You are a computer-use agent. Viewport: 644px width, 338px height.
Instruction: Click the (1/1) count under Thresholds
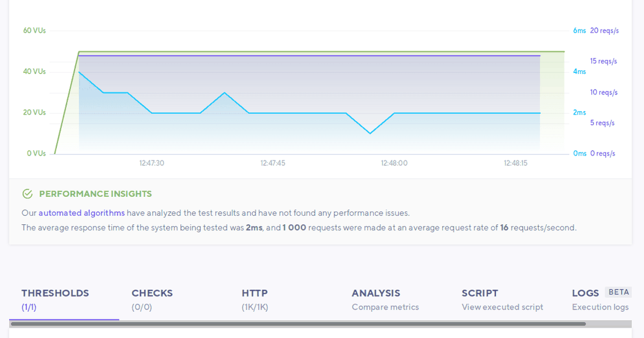coord(29,307)
